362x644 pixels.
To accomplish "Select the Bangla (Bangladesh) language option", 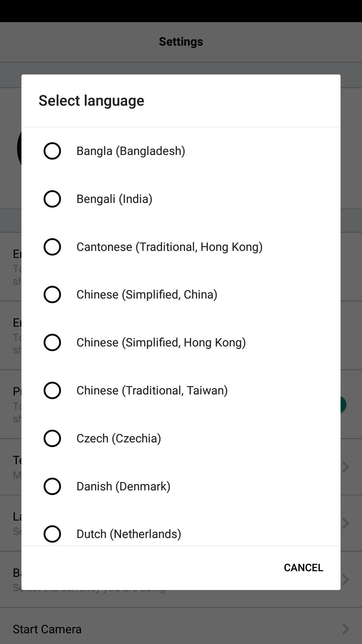I will pyautogui.click(x=131, y=151).
